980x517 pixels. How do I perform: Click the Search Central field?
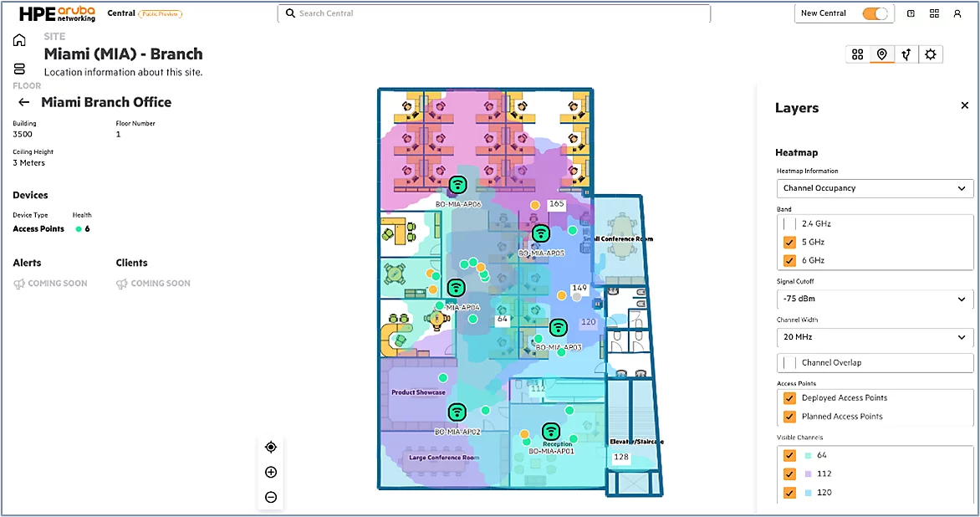(x=493, y=13)
